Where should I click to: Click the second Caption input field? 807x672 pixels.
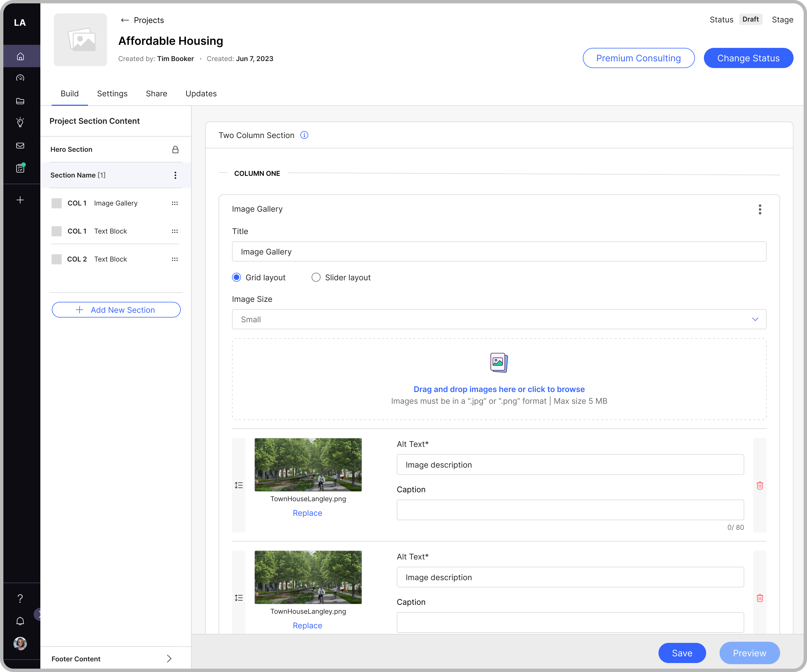(570, 622)
